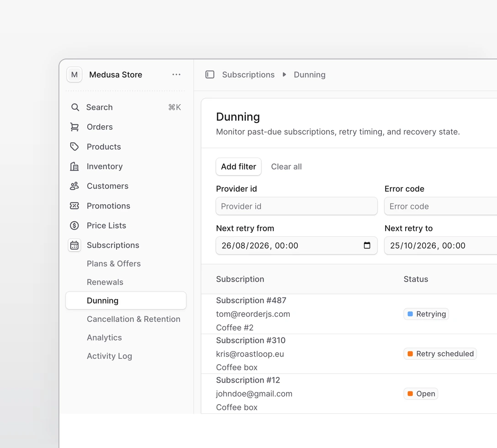Click tom@reorderjs.com email
The width and height of the screenshot is (497, 448).
tap(253, 314)
